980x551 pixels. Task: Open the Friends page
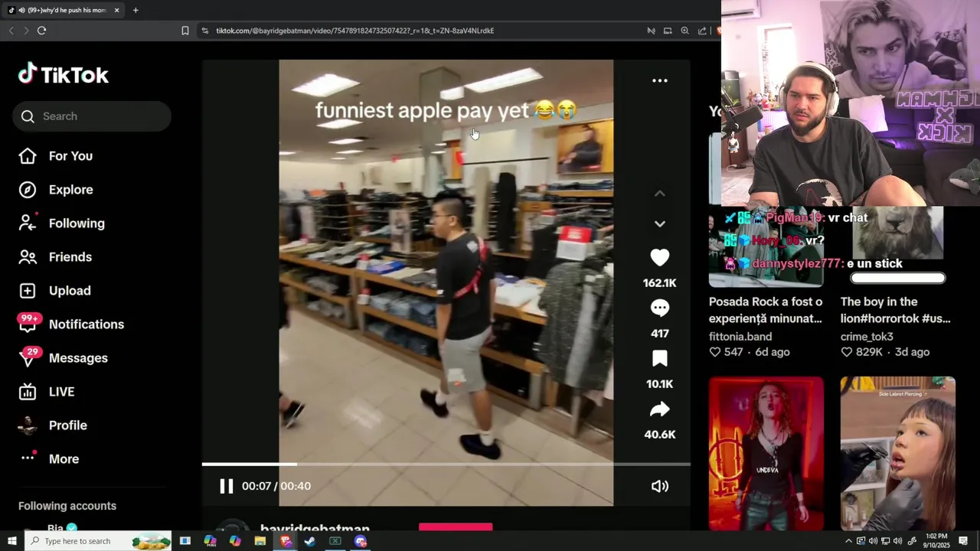click(x=70, y=257)
